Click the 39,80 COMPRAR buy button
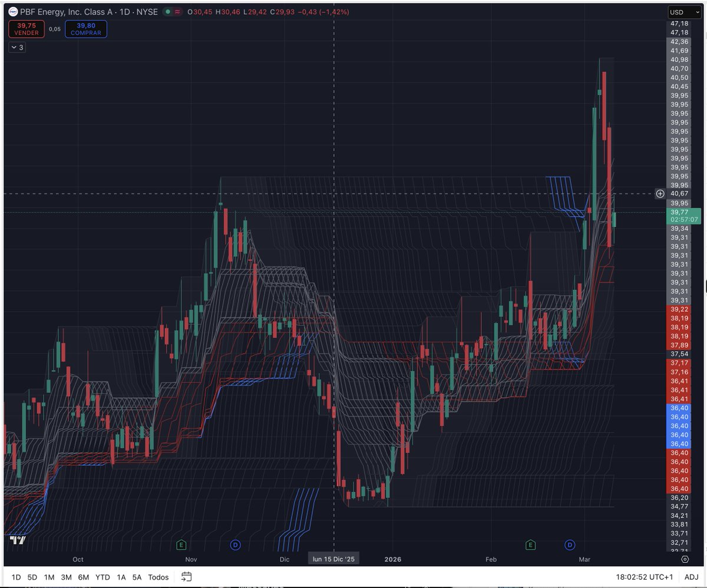The height and width of the screenshot is (588, 707). [x=85, y=29]
